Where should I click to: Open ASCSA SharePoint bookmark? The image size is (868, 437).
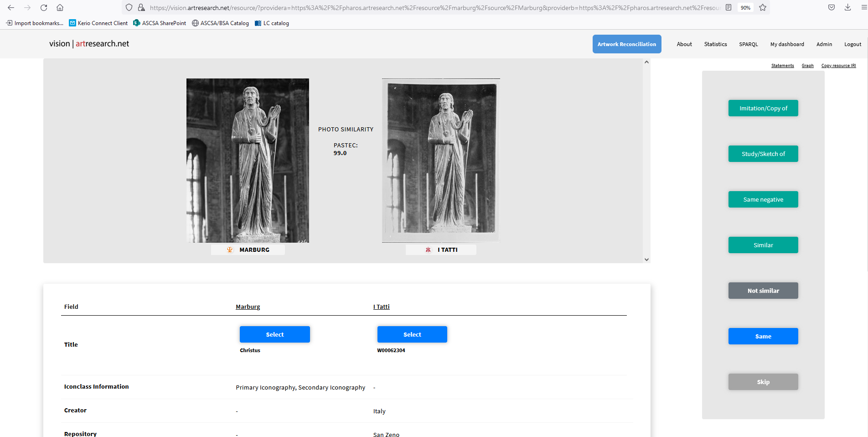[160, 23]
